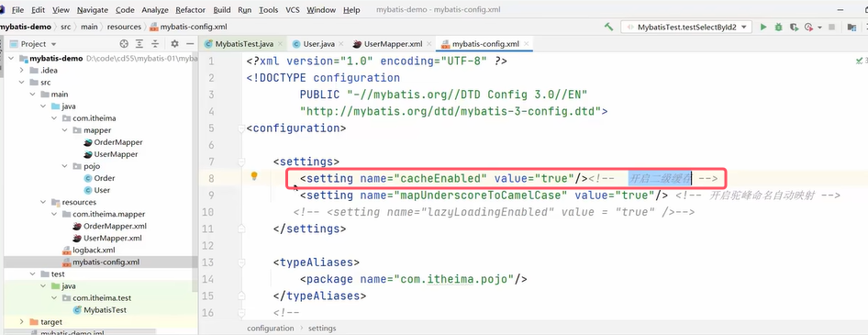Open the Run menu

point(244,10)
